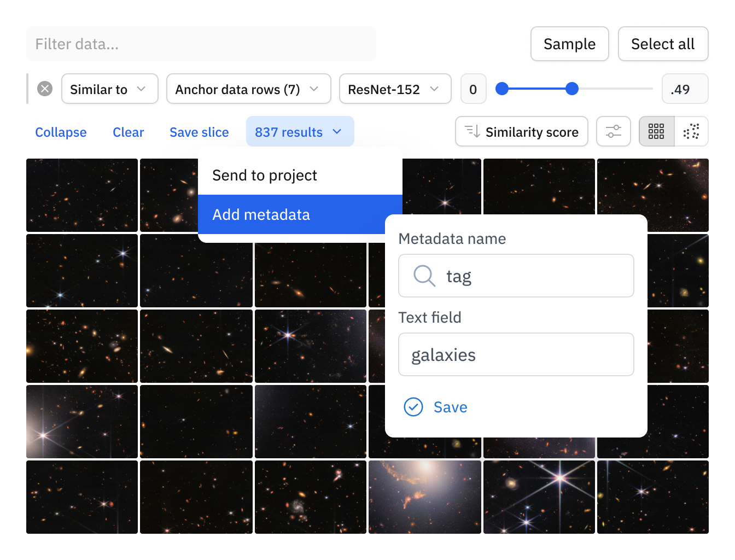Choose Add metadata menu item
This screenshot has height=560, width=735.
coord(300,214)
